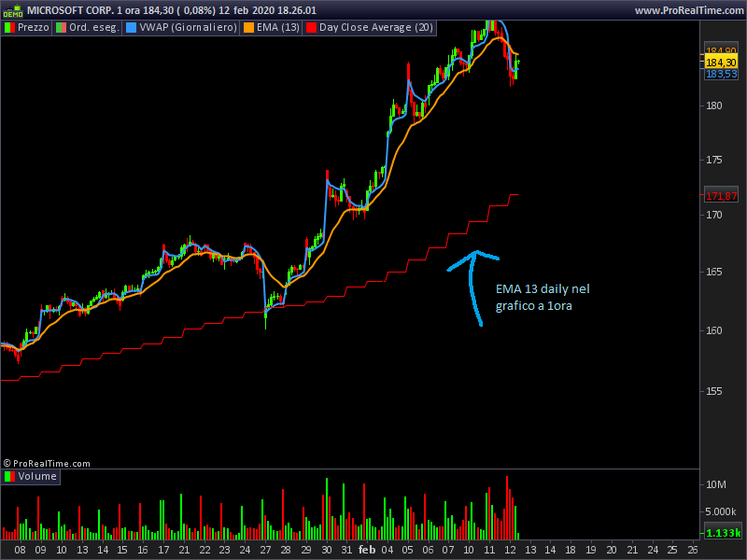Click the 10M volume axis label

tap(716, 484)
